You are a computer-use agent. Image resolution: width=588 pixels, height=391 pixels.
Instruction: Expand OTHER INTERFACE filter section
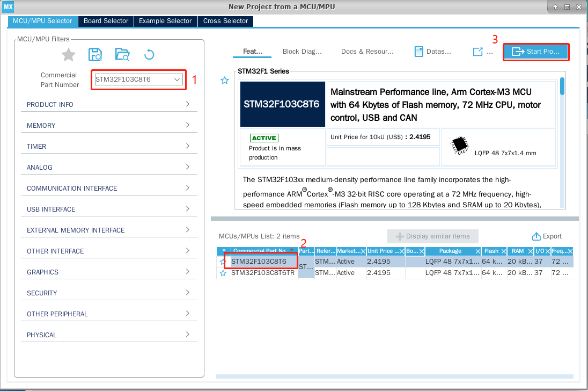(x=109, y=251)
